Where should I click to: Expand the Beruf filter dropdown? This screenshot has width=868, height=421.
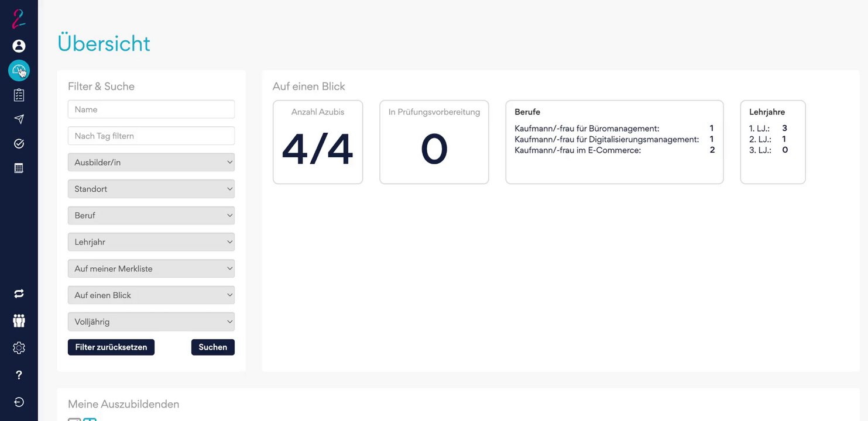(x=151, y=215)
